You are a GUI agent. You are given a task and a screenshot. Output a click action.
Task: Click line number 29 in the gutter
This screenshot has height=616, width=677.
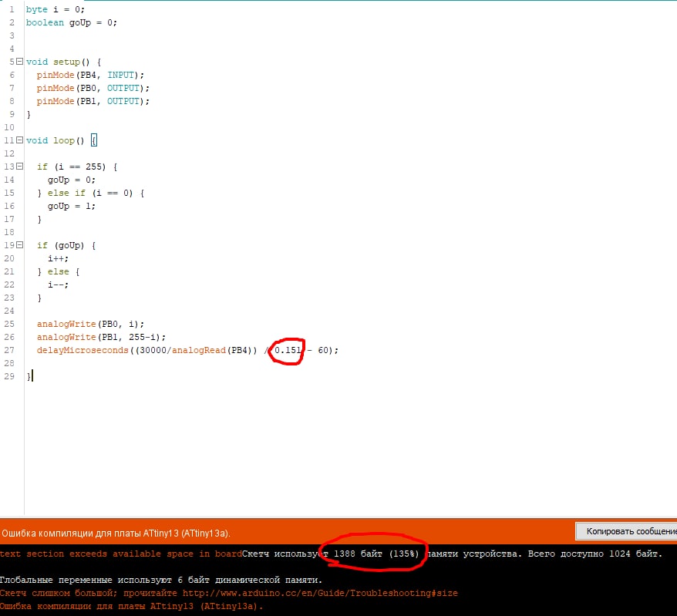tap(9, 376)
